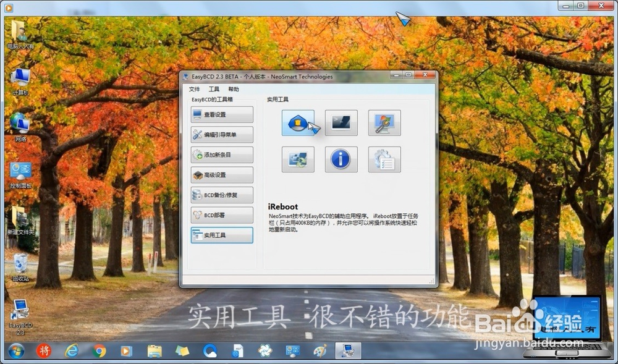
Task: Select the 回收站 recycle bin icon
Action: 20,268
